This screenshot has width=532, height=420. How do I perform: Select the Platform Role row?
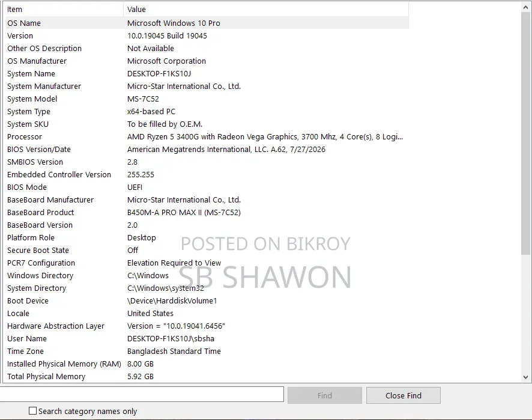coord(207,238)
